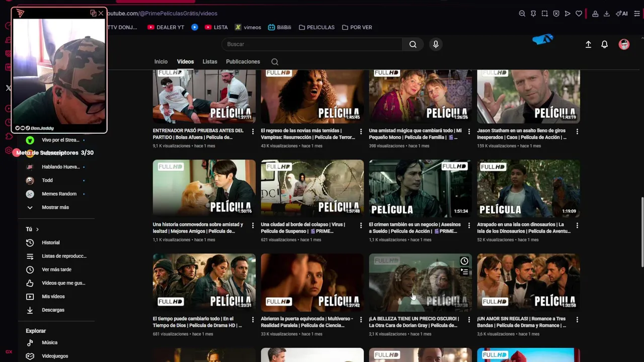Switch to the Listas channel tab

click(x=210, y=62)
